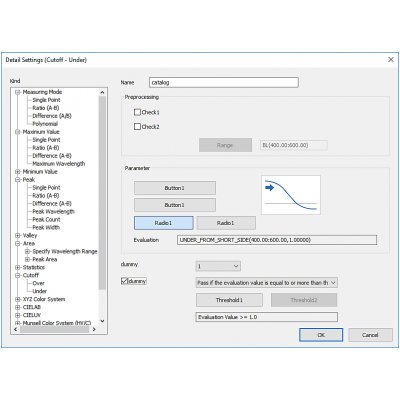Enable the Check2 checkbox

point(137,126)
